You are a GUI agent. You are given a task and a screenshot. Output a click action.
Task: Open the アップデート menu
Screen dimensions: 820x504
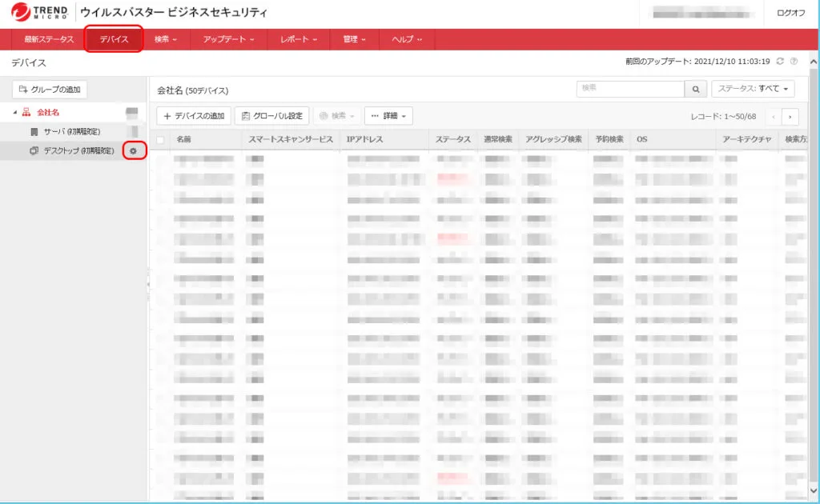tap(228, 39)
